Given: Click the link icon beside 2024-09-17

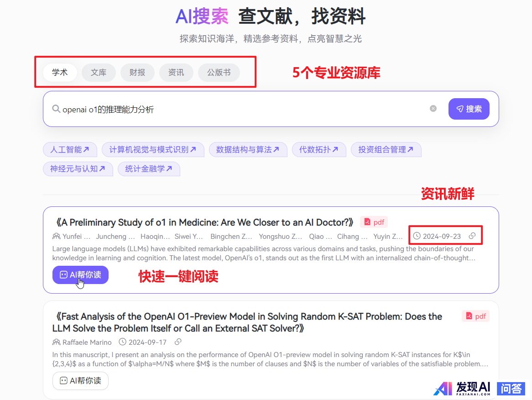Looking at the screenshot, I should (178, 342).
